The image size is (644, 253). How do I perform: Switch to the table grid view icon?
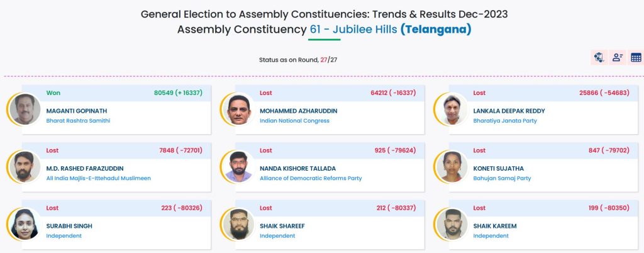(x=636, y=57)
